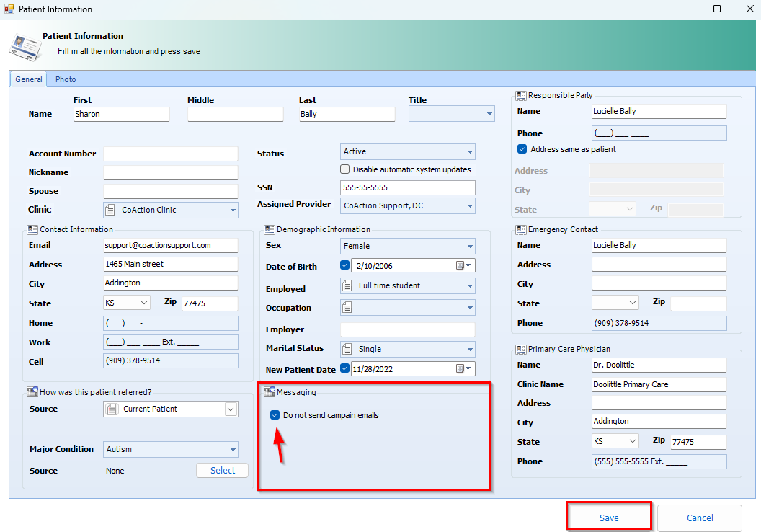Click the SSN input field
761x532 pixels.
point(407,187)
